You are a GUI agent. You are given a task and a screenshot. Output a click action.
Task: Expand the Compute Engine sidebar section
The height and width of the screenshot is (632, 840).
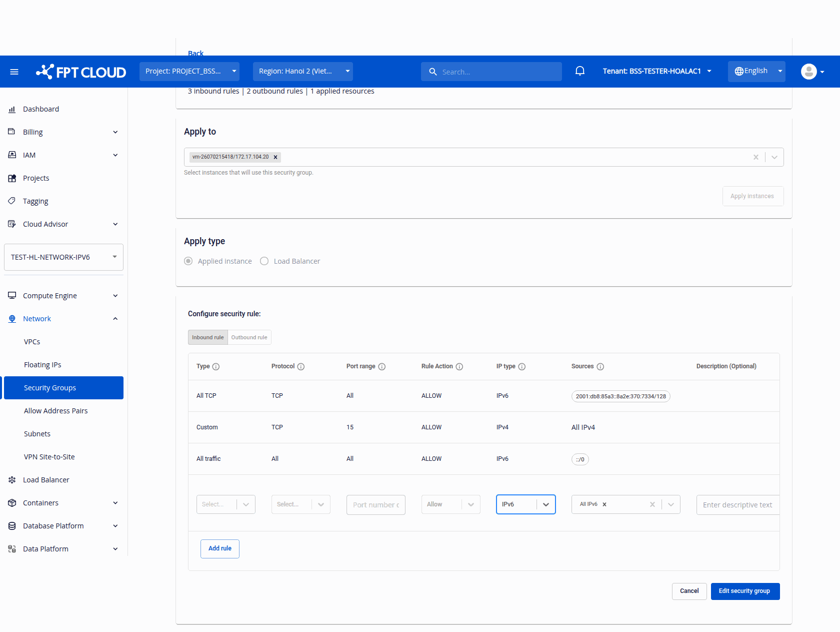[63, 296]
